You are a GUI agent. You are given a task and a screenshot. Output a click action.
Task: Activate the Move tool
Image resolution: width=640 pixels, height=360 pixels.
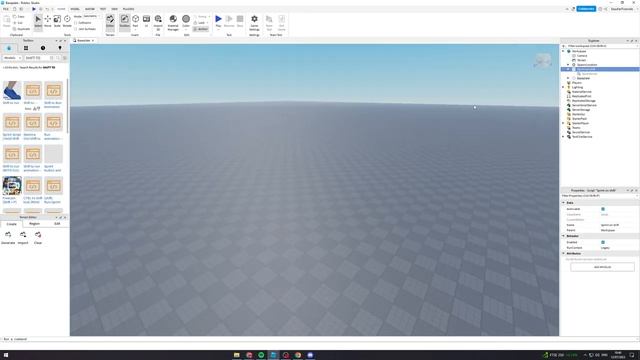click(x=48, y=21)
